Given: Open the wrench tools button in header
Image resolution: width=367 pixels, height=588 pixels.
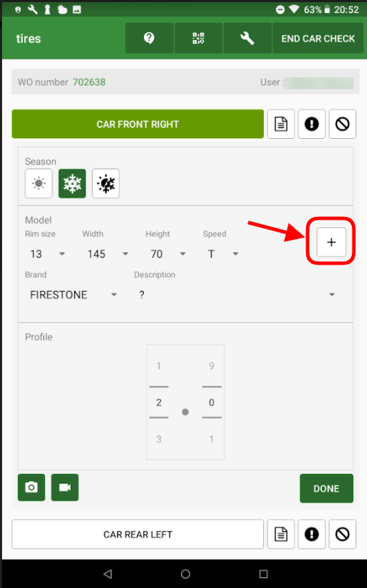Looking at the screenshot, I should coord(247,38).
